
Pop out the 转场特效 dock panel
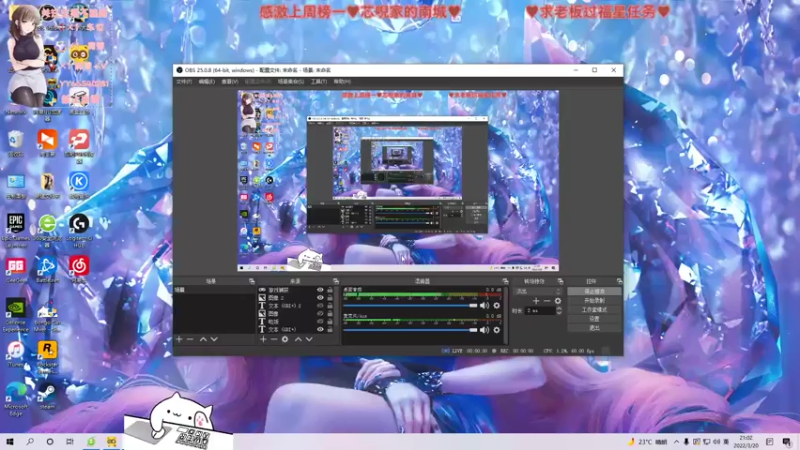(560, 281)
